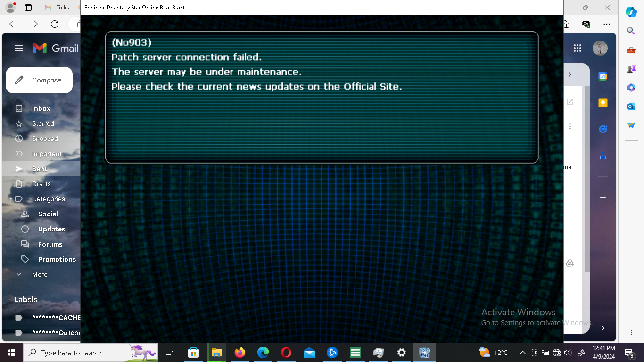Open notification center on taskbar
The image size is (644, 362).
tap(629, 353)
